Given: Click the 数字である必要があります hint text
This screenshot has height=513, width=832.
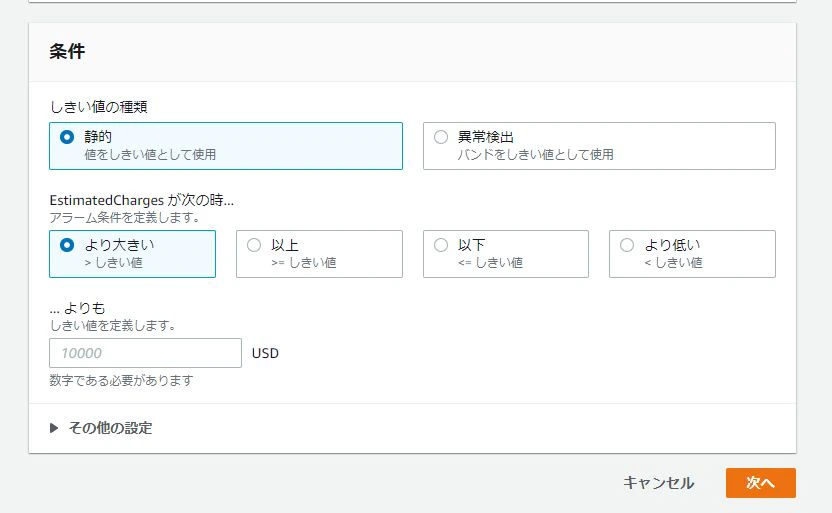Looking at the screenshot, I should 122,380.
